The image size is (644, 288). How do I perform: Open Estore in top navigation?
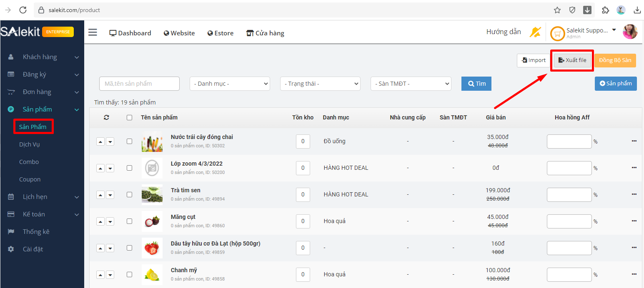pos(221,33)
